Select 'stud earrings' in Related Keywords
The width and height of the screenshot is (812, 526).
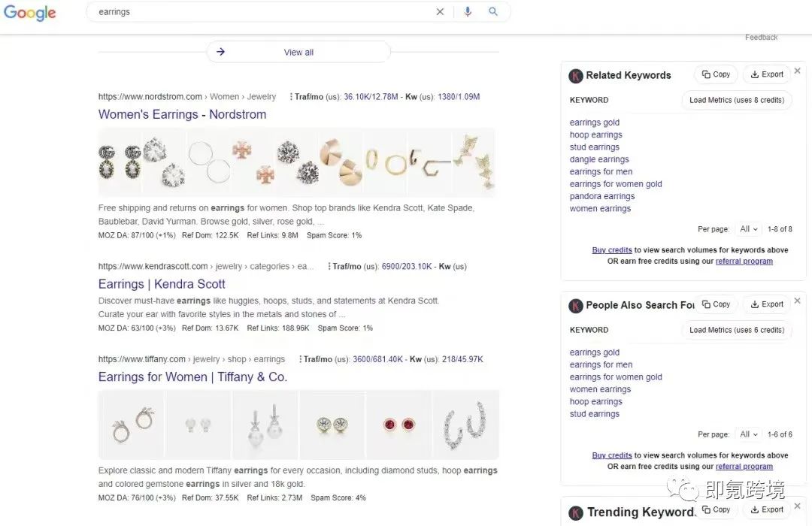tap(595, 147)
